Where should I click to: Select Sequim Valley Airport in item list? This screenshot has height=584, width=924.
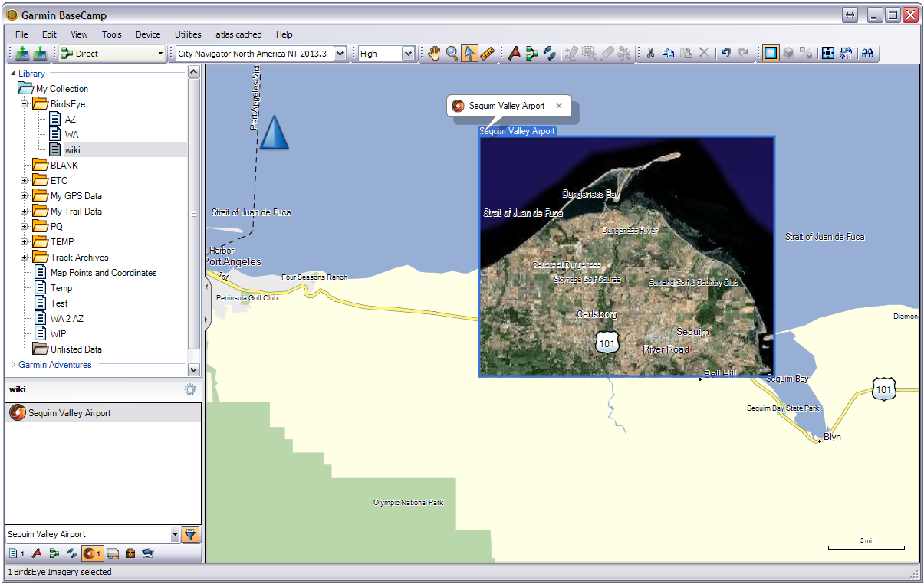tap(103, 413)
